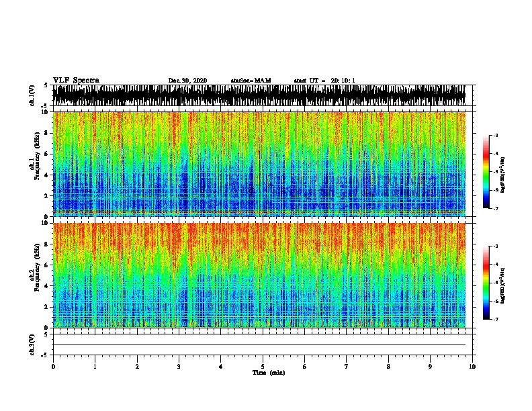Click time axis tick label "4"

pyautogui.click(x=221, y=367)
